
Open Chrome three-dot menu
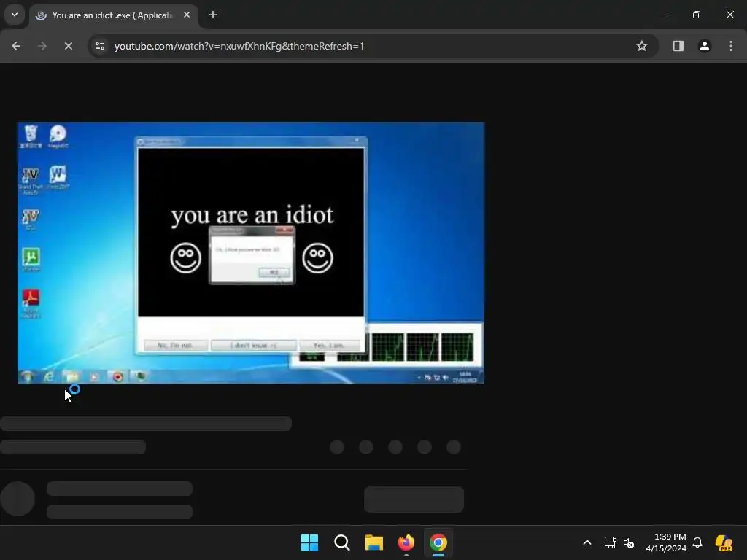pyautogui.click(x=731, y=46)
